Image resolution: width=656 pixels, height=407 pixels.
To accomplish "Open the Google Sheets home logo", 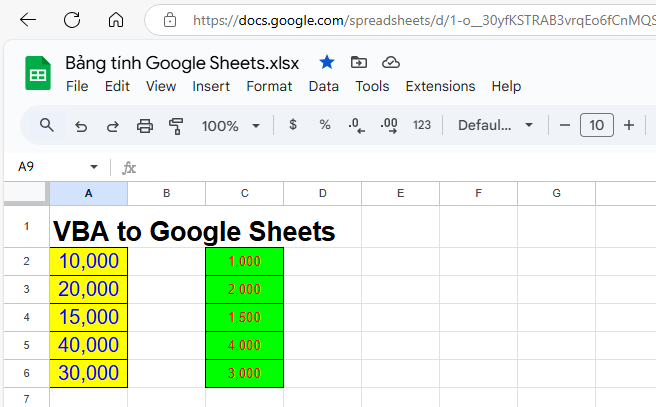I will point(37,74).
